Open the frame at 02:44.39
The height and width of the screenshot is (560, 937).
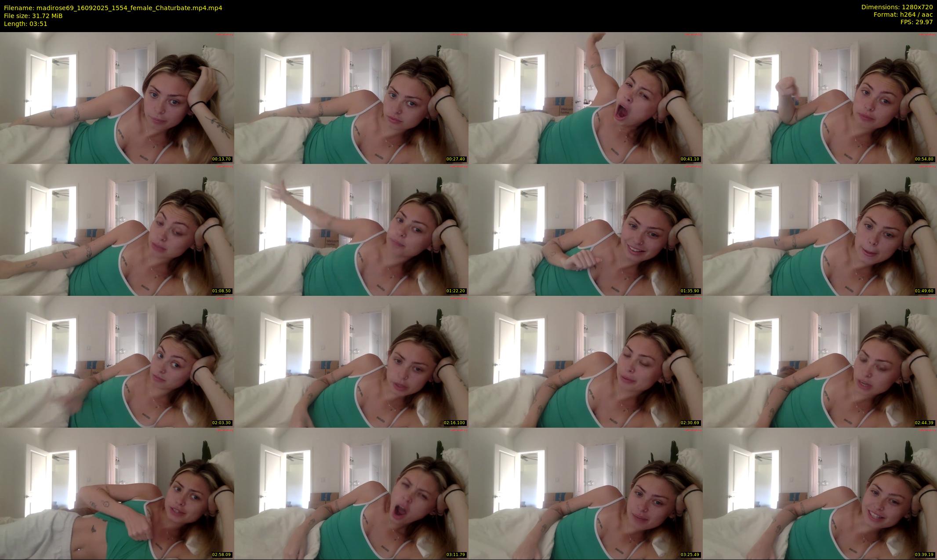tap(820, 361)
